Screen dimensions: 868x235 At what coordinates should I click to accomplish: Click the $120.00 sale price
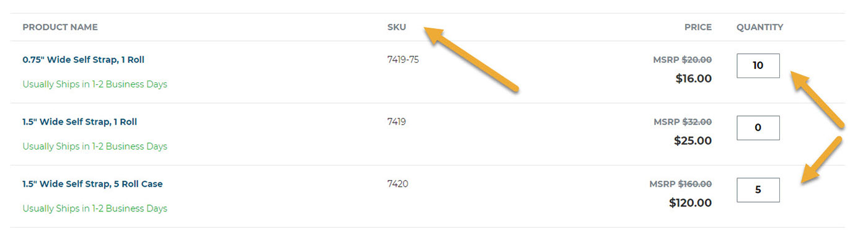pos(691,203)
